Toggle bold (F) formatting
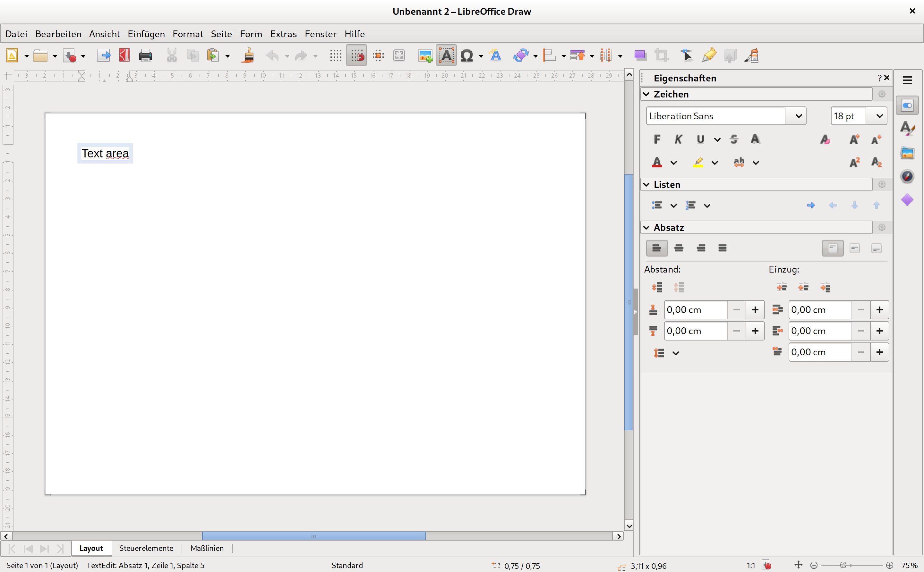This screenshot has width=924, height=572. (657, 139)
